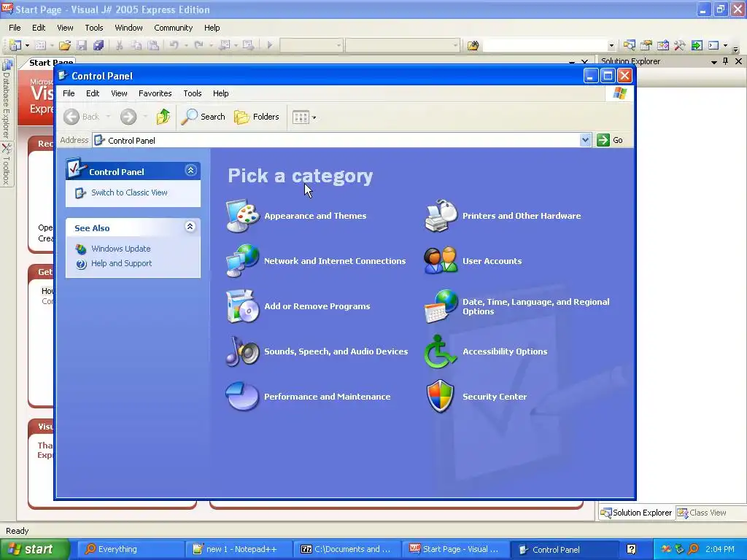Expand the Address bar dropdown arrow

click(586, 140)
